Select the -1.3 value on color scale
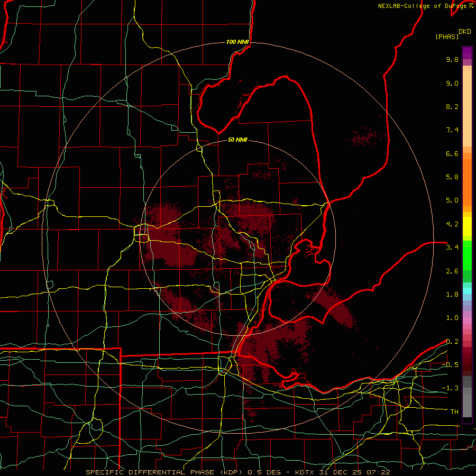 450,388
